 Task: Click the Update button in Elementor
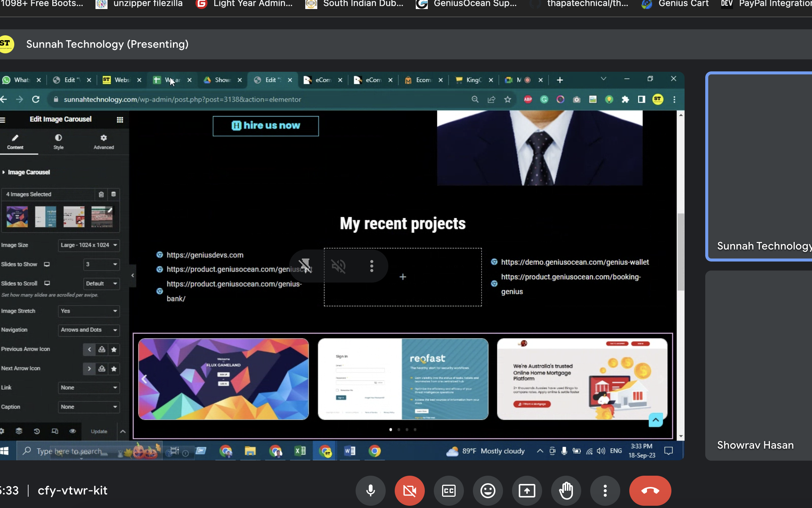coord(99,431)
